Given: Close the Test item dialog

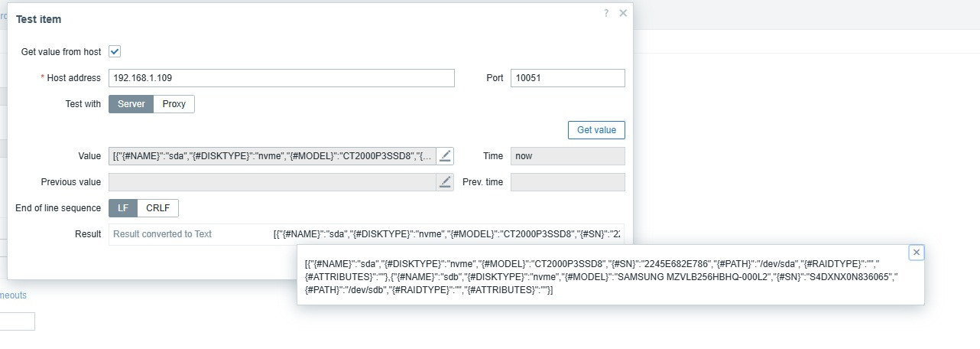Looking at the screenshot, I should (x=623, y=13).
